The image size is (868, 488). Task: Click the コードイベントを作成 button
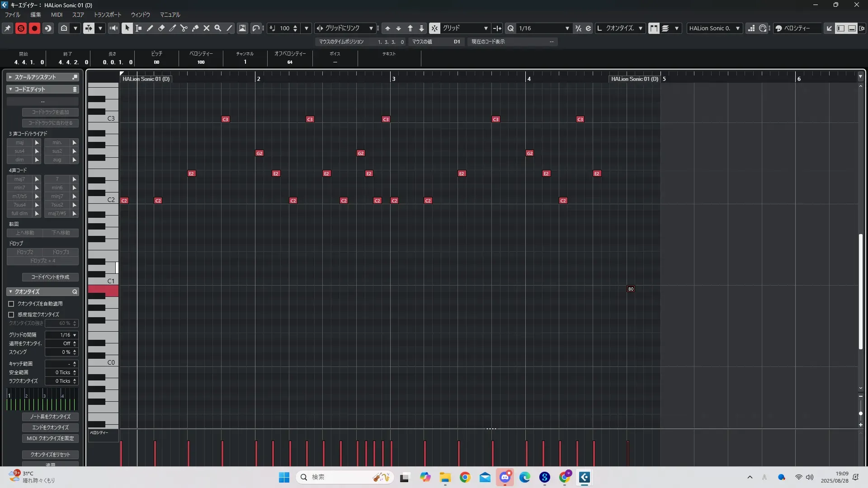click(x=50, y=277)
